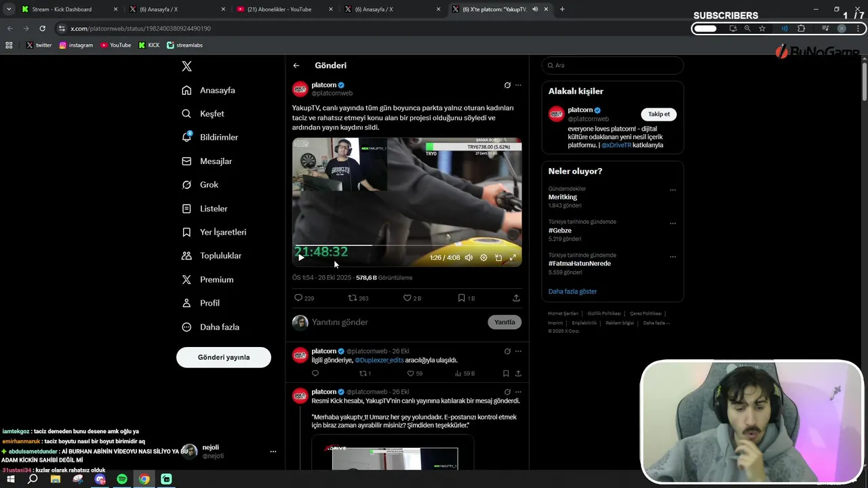Open Grok action on main post
Image resolution: width=868 pixels, height=488 pixels.
point(507,85)
